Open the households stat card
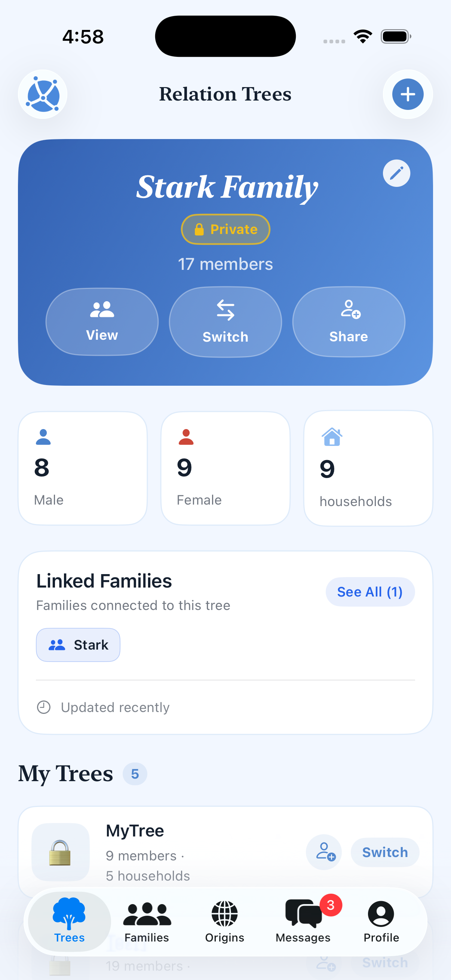 tap(368, 468)
